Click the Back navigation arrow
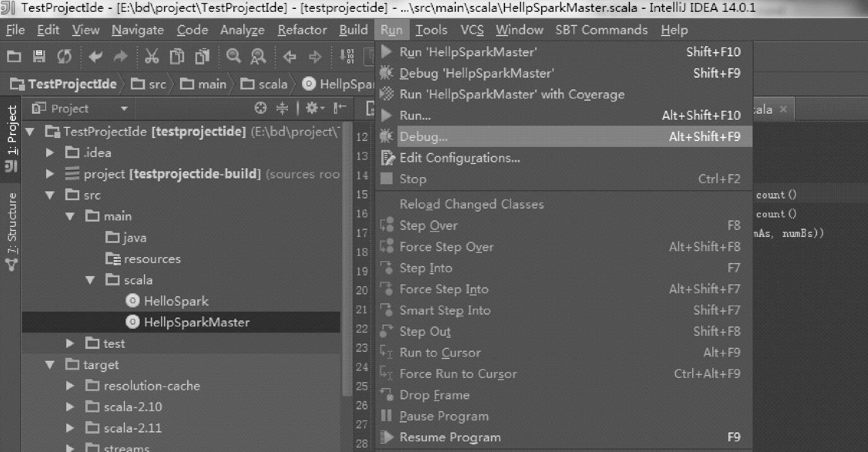The width and height of the screenshot is (868, 452). tap(290, 57)
